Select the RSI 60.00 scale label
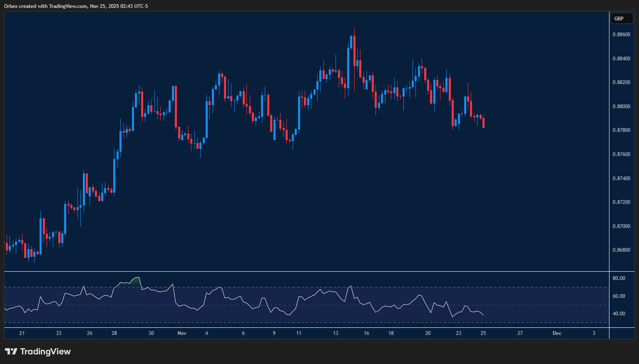The width and height of the screenshot is (639, 364). [619, 296]
